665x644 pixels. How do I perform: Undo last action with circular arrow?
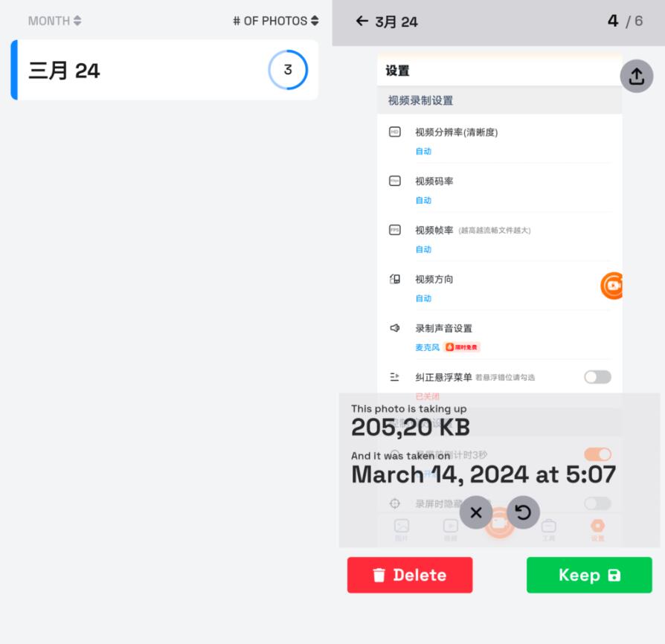pyautogui.click(x=523, y=512)
